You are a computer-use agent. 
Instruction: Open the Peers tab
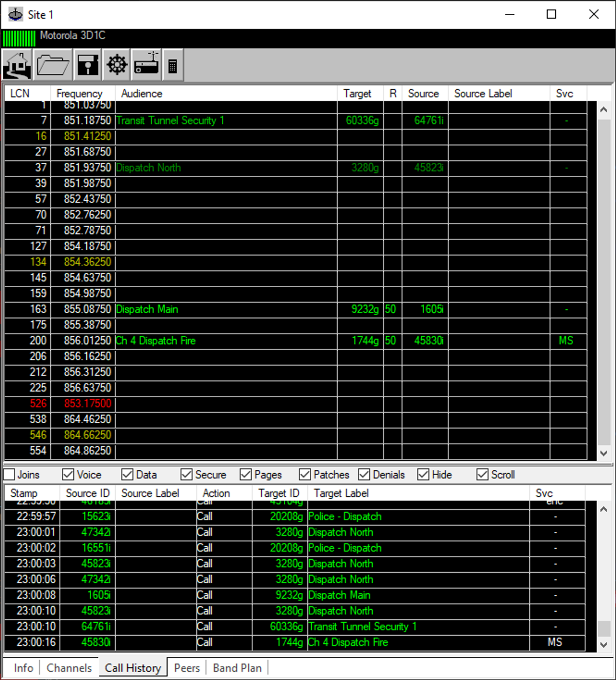pos(187,668)
